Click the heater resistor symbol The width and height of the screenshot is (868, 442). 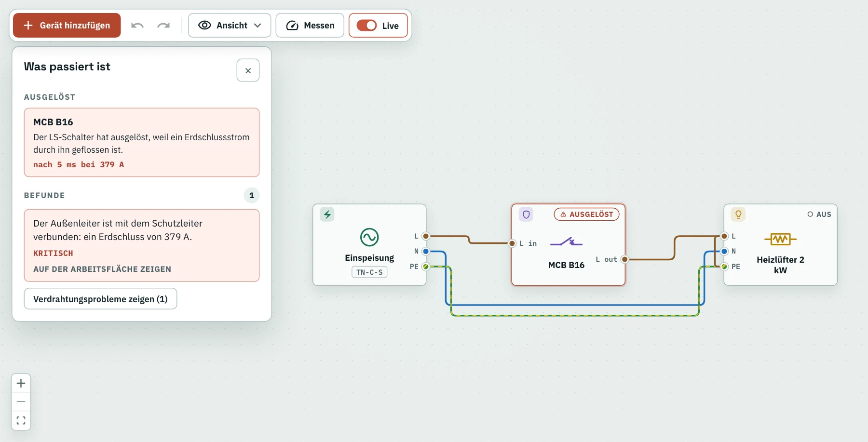780,239
